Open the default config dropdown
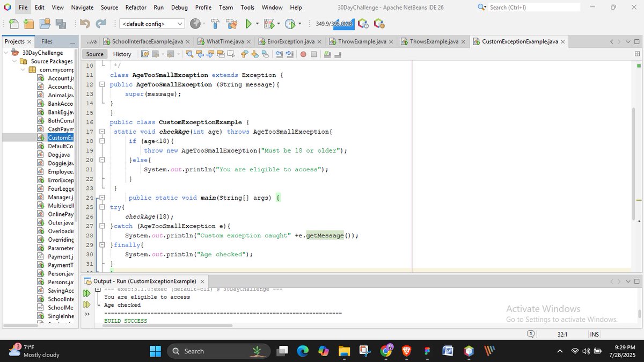Image resolution: width=644 pixels, height=362 pixels. click(x=152, y=24)
